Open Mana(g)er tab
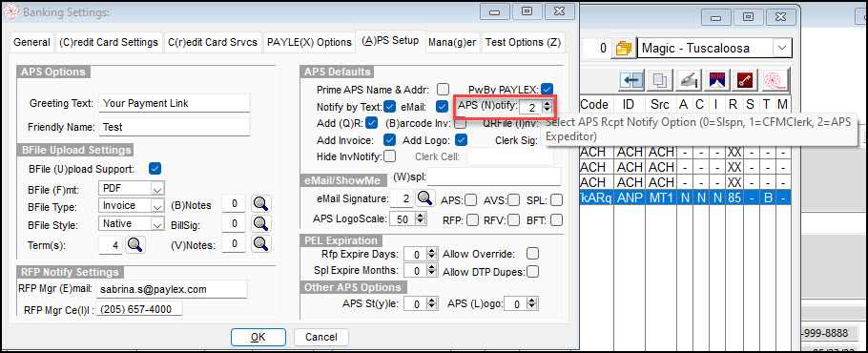 (452, 42)
